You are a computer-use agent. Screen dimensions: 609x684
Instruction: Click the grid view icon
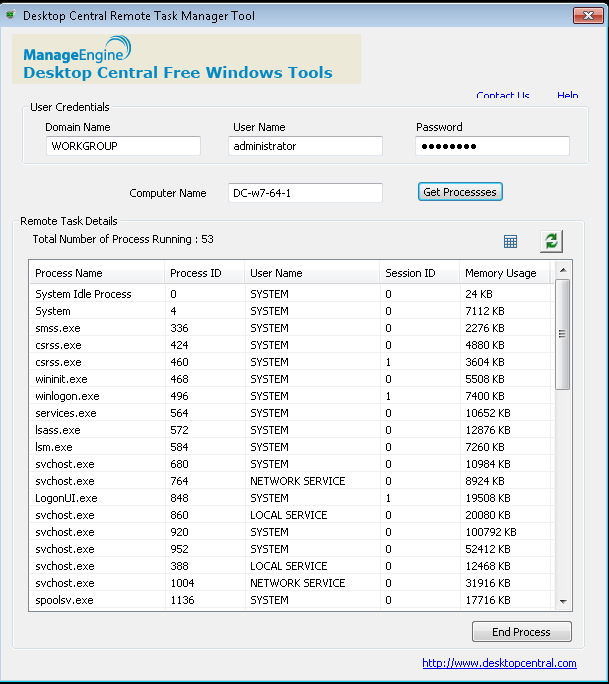click(x=510, y=241)
